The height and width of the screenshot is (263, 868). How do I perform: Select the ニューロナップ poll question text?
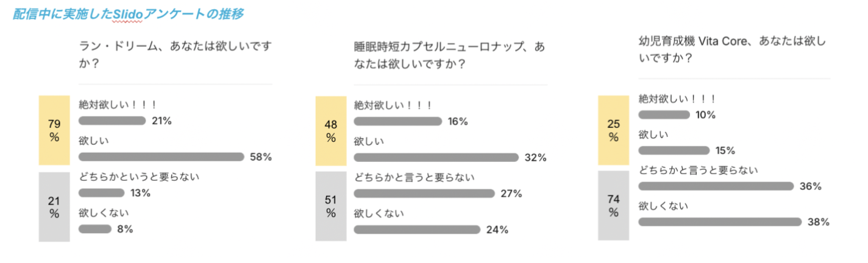pos(449,53)
